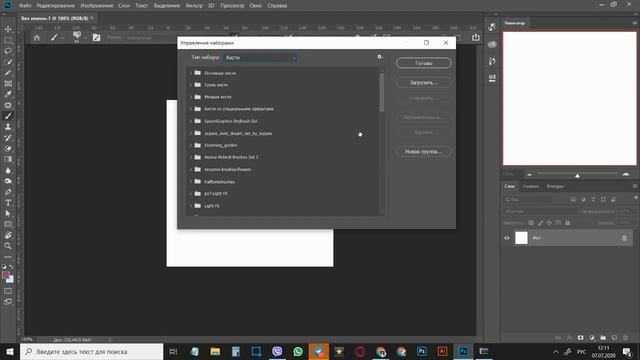Open the gear menu in preset manager
The image size is (640, 360).
tap(379, 57)
